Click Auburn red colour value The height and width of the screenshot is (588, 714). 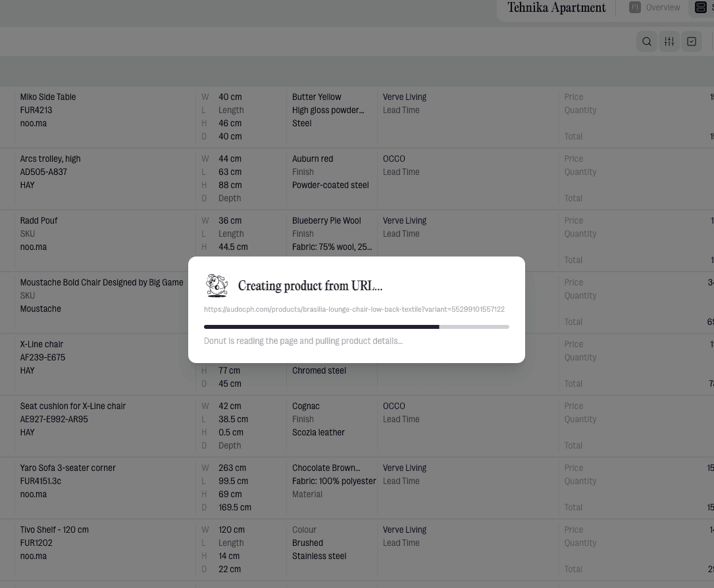click(x=313, y=159)
